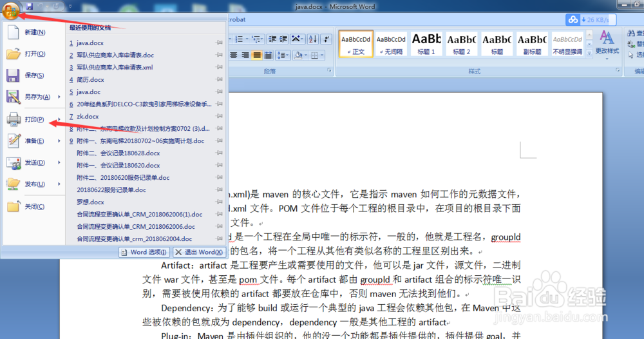Viewport: 644px width, 339px height.
Task: Click the 更改样式 button
Action: [x=607, y=44]
